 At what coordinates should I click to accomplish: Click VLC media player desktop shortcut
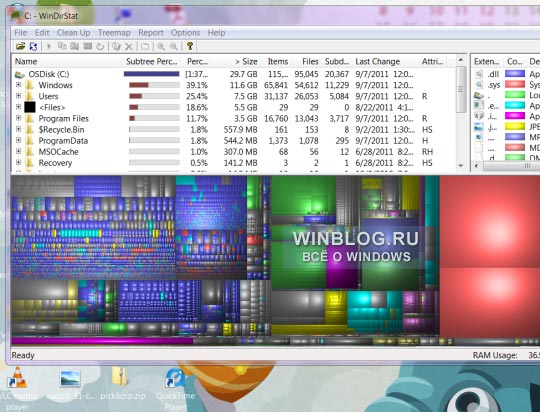[x=17, y=388]
